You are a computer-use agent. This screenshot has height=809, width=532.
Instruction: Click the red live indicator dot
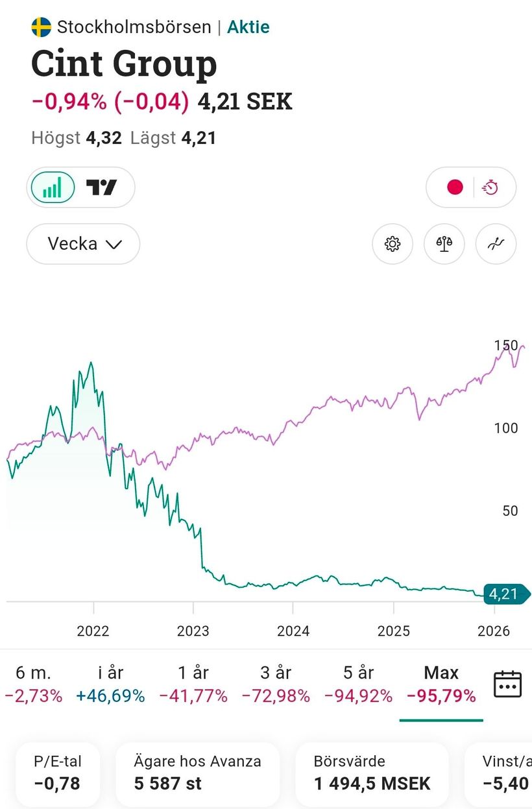pyautogui.click(x=455, y=187)
